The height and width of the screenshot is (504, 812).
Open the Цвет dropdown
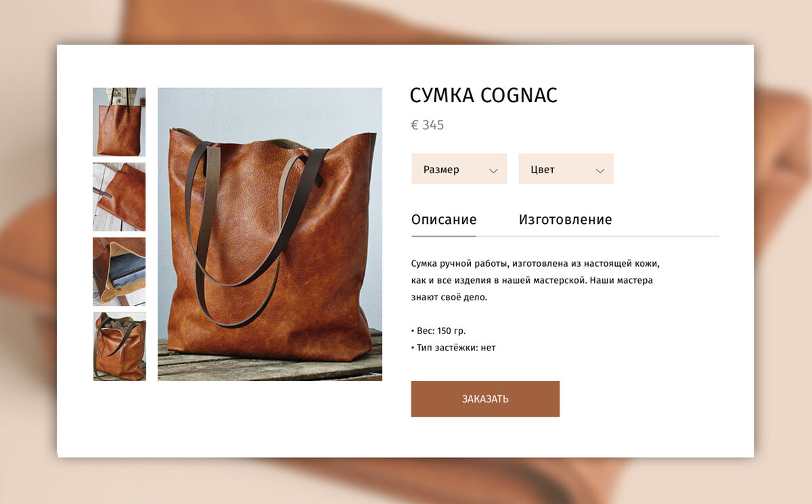coord(566,168)
